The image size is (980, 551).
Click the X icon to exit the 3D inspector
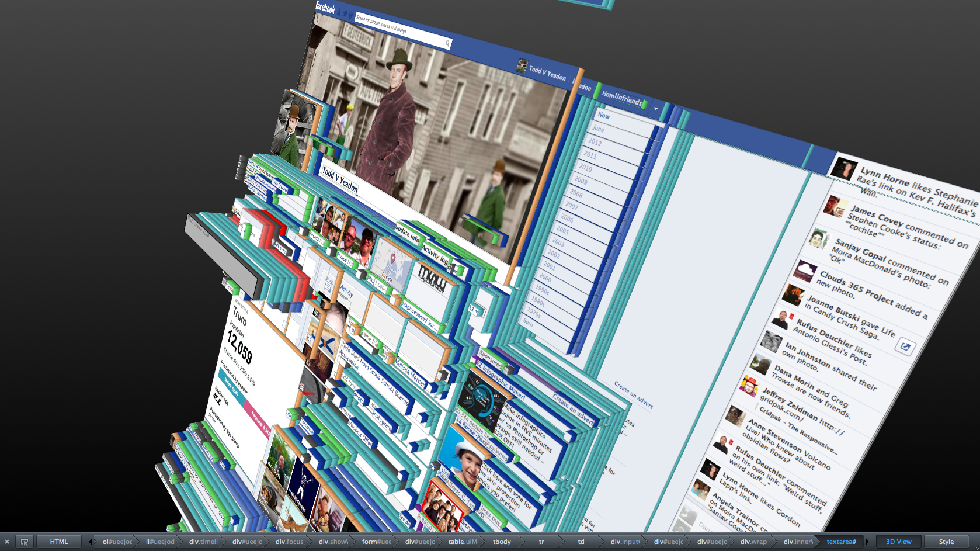tap(7, 542)
